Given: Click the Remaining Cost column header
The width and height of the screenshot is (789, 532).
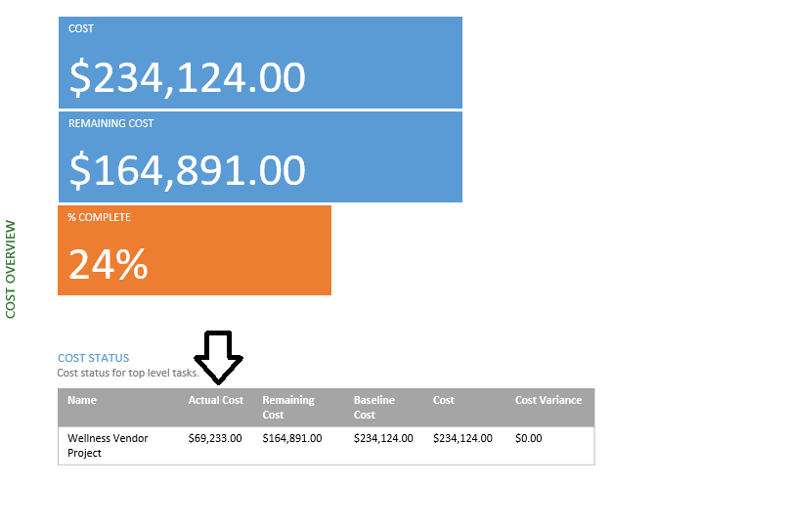Looking at the screenshot, I should click(288, 407).
